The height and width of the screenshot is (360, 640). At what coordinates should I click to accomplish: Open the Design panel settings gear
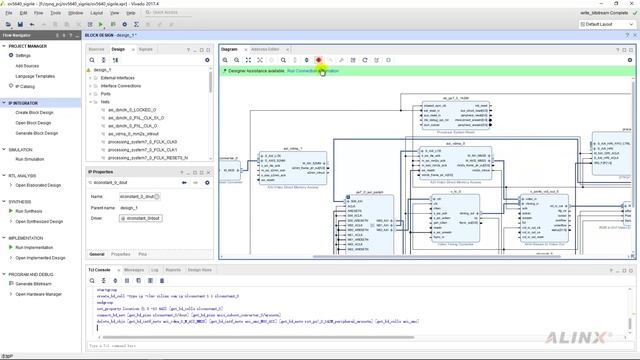[207, 60]
